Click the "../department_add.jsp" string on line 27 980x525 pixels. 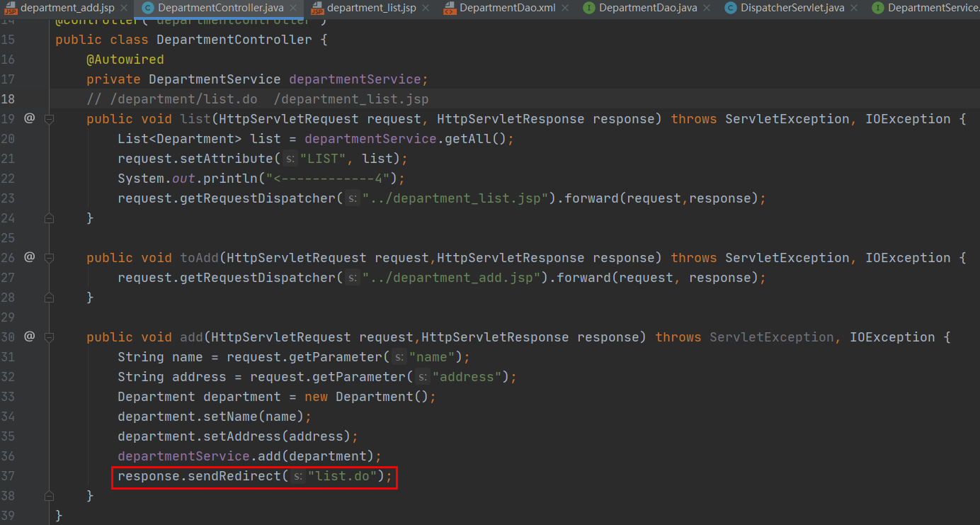point(452,278)
